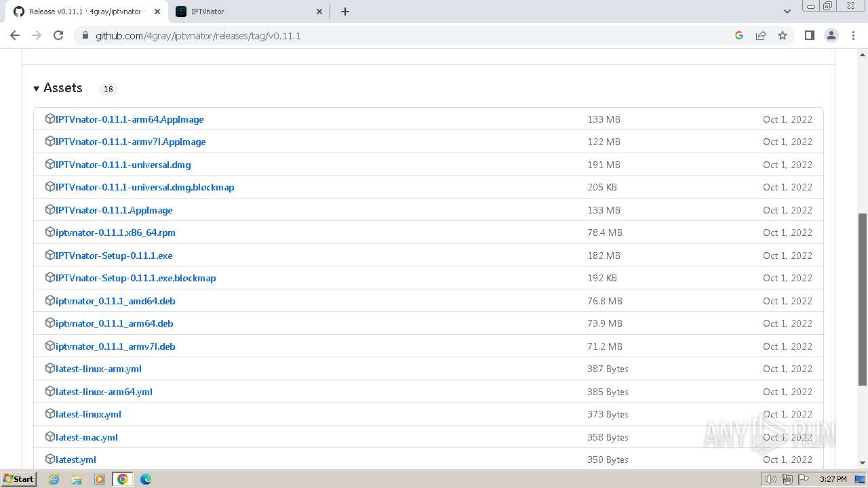The image size is (868, 488).
Task: Select the 18 assets count badge
Action: pos(108,89)
